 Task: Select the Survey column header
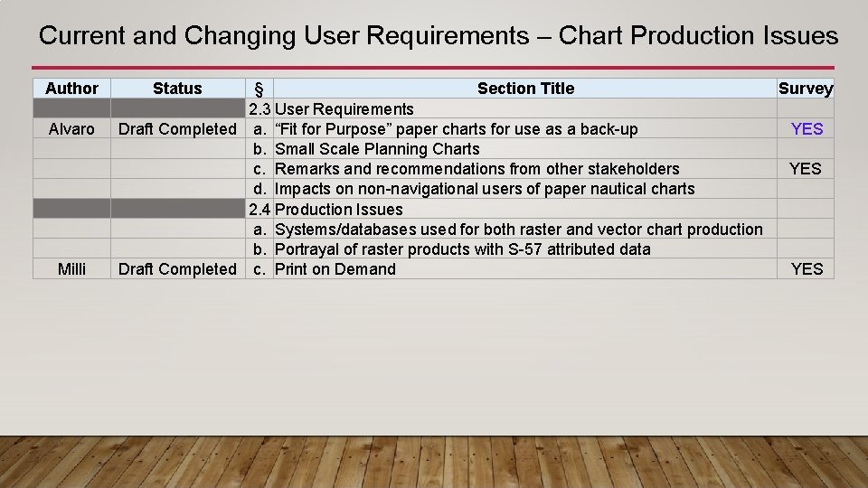pos(806,89)
